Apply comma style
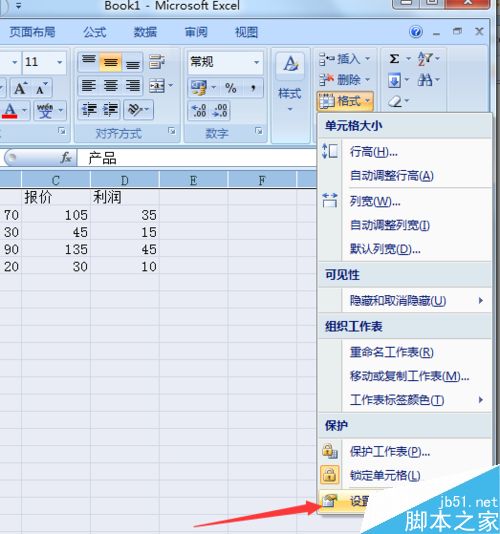 click(x=253, y=88)
